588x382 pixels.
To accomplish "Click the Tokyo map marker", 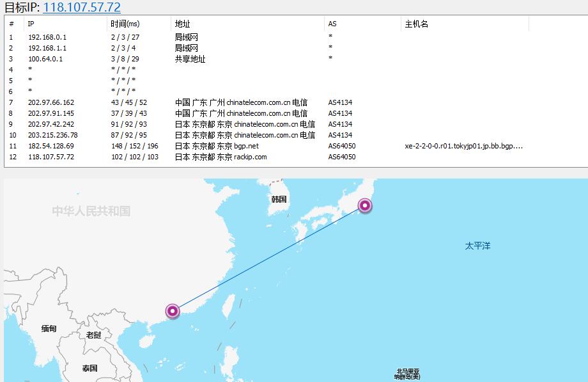I will coord(365,205).
